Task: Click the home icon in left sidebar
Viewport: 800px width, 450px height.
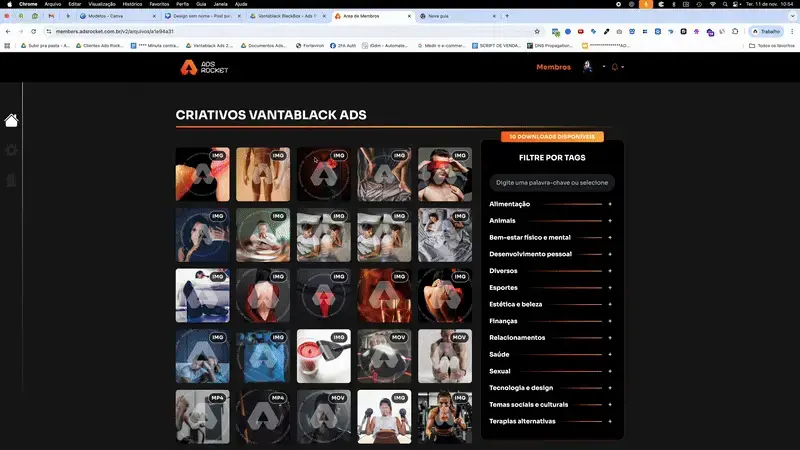Action: pyautogui.click(x=11, y=120)
